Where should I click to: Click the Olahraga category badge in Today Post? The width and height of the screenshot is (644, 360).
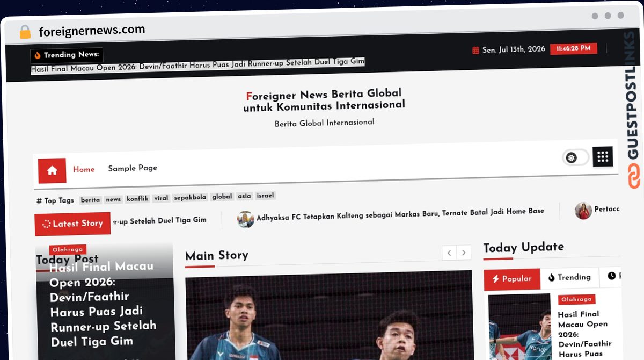click(x=68, y=250)
